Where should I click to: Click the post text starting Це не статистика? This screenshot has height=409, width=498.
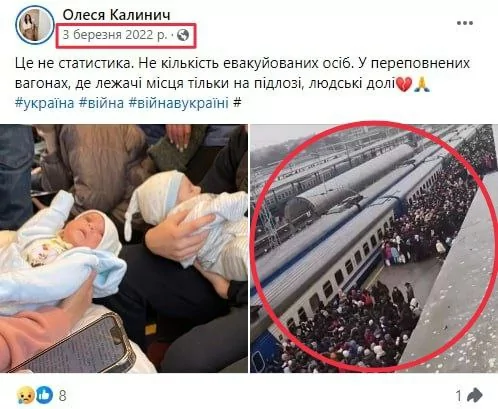pos(242,73)
